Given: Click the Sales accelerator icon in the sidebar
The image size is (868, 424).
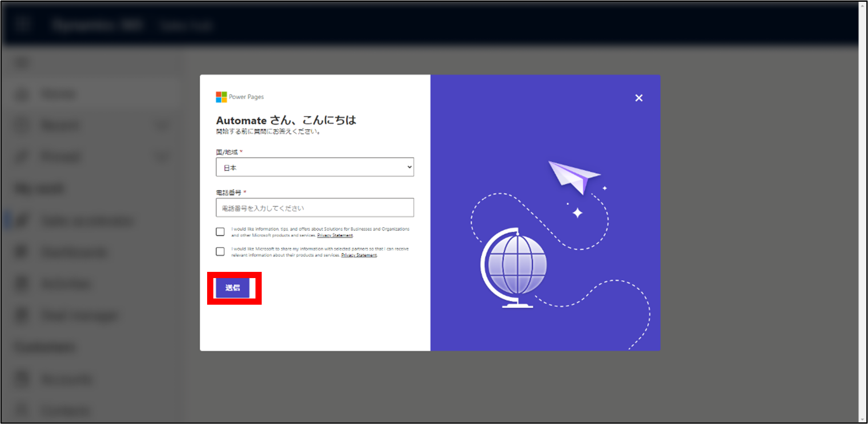Looking at the screenshot, I should (x=22, y=220).
